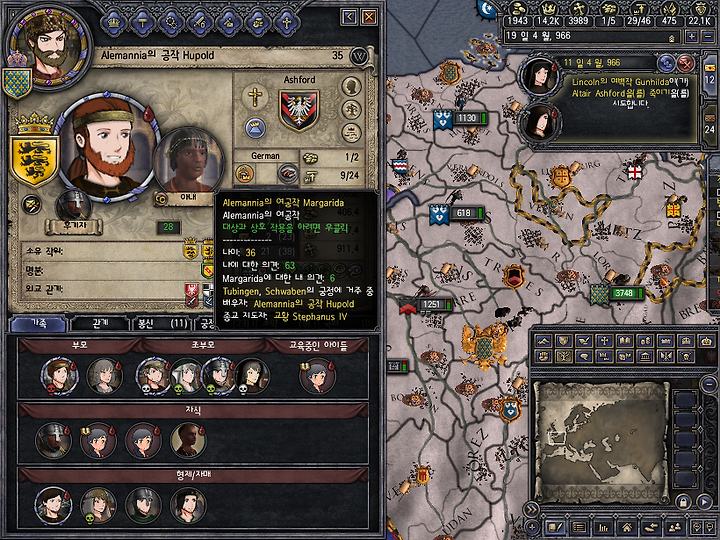Open the 봉신 (11) vassals tab

coord(162,324)
